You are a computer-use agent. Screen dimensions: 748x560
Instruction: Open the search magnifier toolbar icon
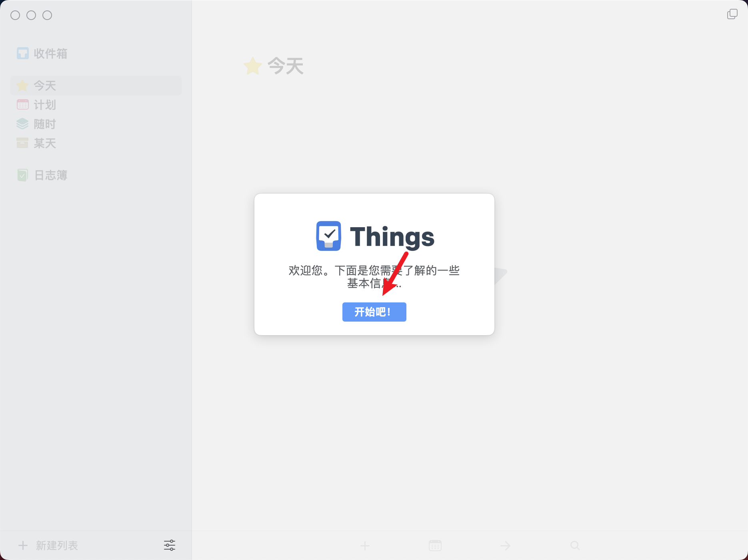coord(575,546)
